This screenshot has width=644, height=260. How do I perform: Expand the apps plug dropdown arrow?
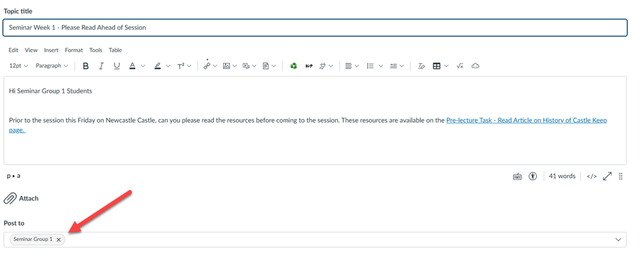(x=331, y=66)
